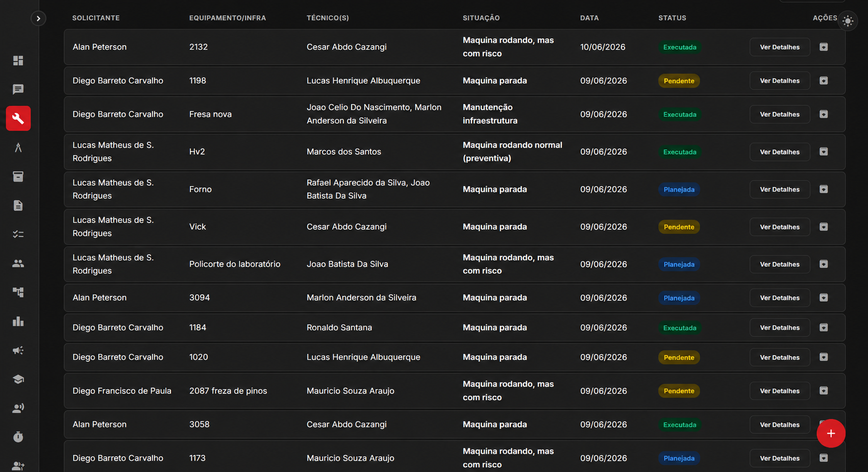View details for the Fresa nova request
The height and width of the screenshot is (472, 868).
tap(779, 114)
